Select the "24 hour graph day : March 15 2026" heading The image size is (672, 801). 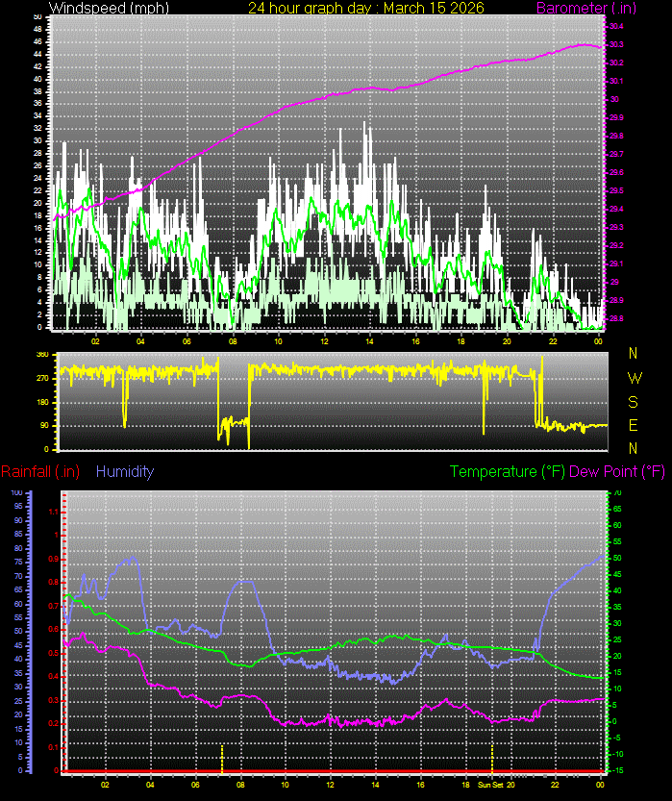click(x=366, y=8)
